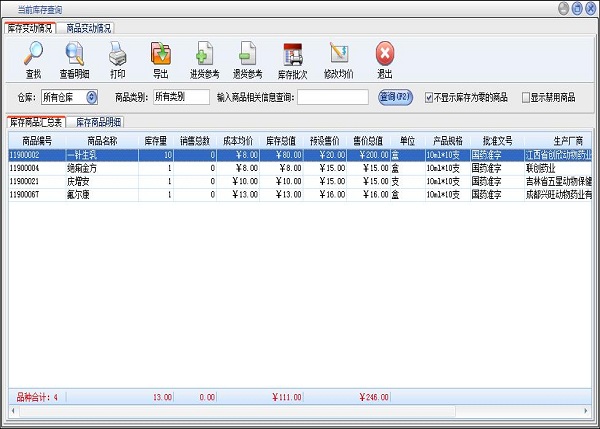
Task: Open 退货参考 return reference icon
Action: 247,54
